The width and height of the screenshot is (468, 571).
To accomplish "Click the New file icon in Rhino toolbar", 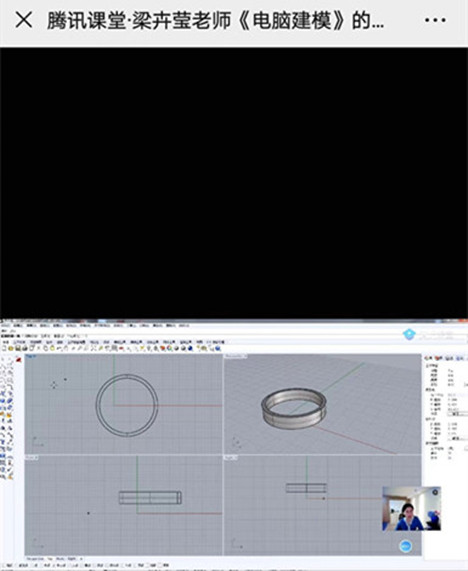I will 4,348.
